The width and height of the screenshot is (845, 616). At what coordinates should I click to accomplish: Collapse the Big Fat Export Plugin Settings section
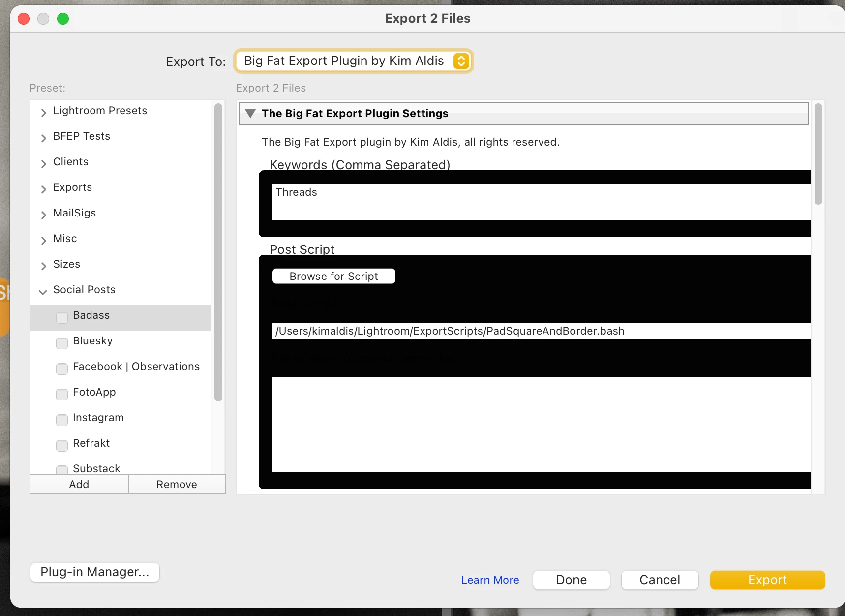tap(250, 114)
